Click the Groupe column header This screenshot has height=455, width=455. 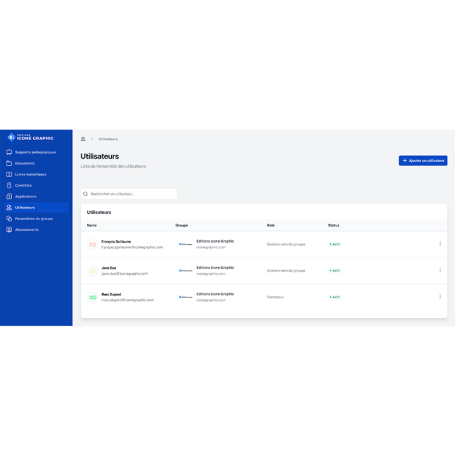tap(182, 226)
